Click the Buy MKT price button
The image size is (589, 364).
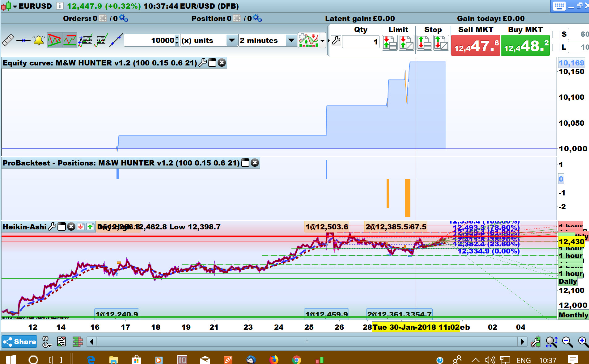click(525, 45)
